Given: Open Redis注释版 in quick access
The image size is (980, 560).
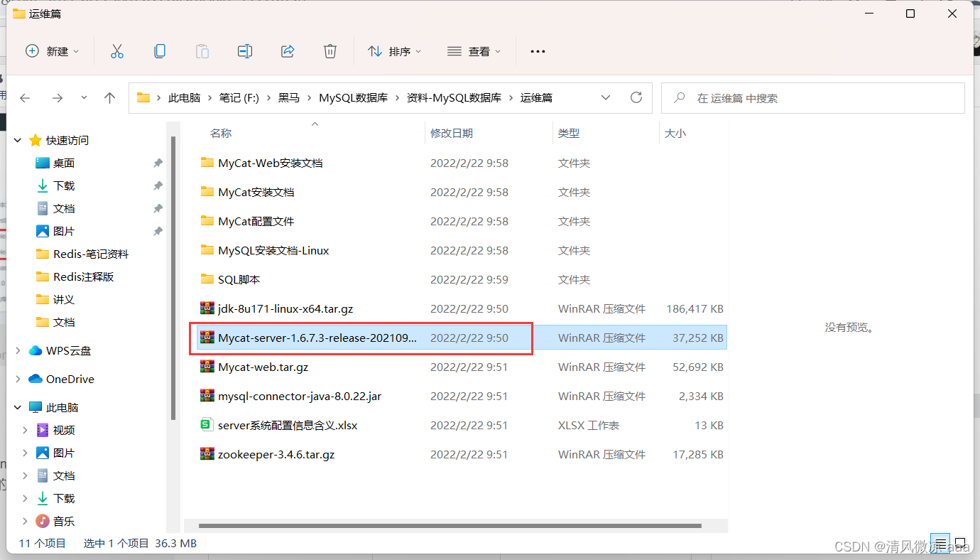Looking at the screenshot, I should pos(83,276).
